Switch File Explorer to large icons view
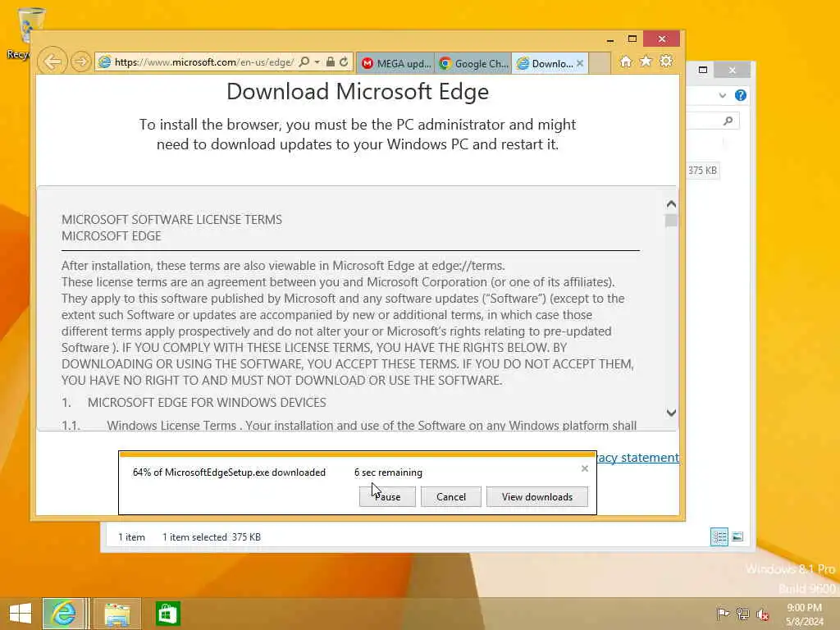The width and height of the screenshot is (840, 630). pos(737,536)
